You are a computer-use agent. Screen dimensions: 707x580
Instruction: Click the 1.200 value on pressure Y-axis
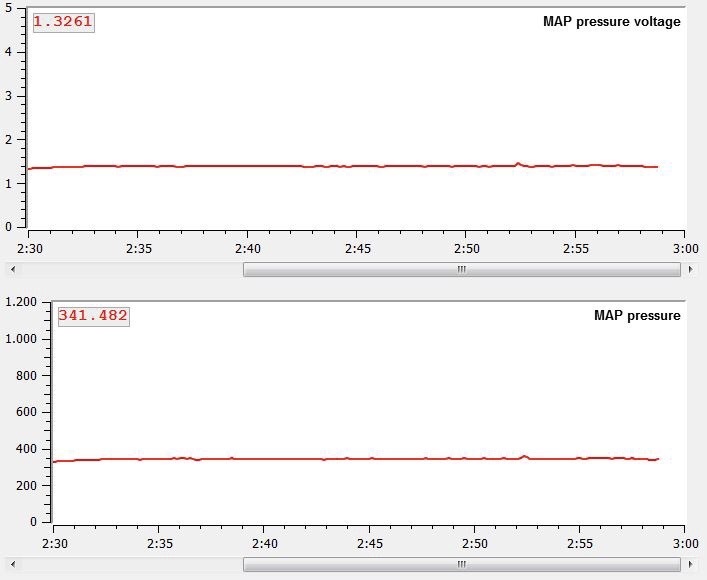[x=21, y=301]
